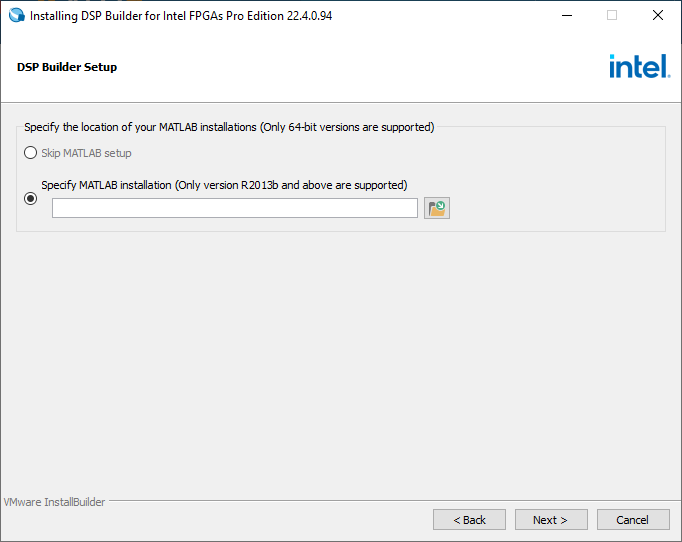Go back with the Back button
The width and height of the screenshot is (682, 542).
[469, 520]
